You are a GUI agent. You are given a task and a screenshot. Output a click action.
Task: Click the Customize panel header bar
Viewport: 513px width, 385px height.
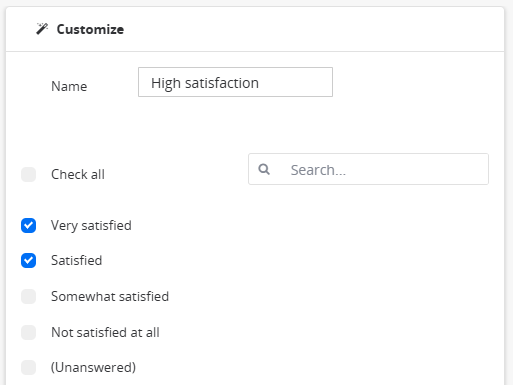pos(255,29)
